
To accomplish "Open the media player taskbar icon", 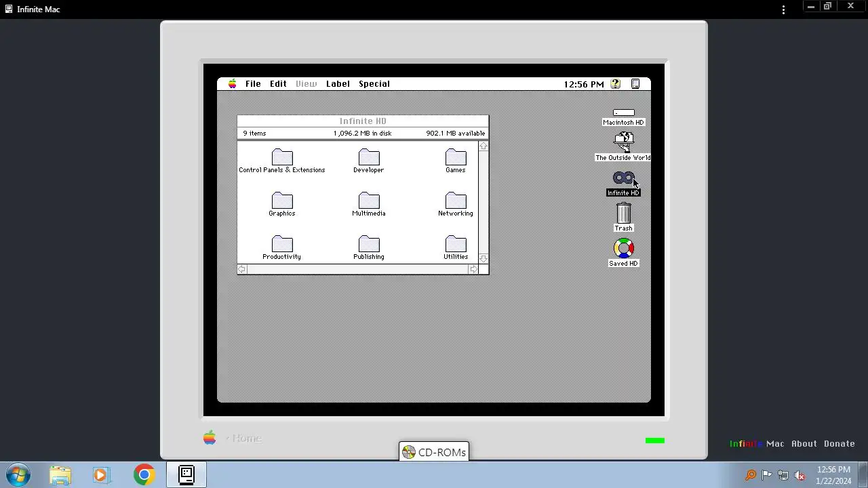I will [x=100, y=475].
